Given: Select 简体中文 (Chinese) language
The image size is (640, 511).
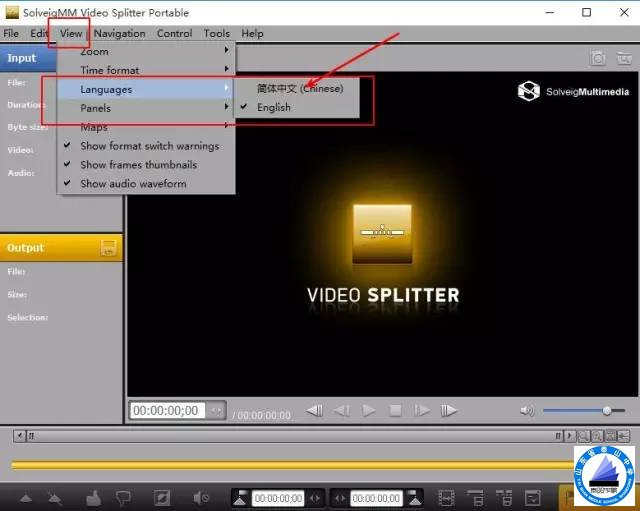Looking at the screenshot, I should coord(299,89).
